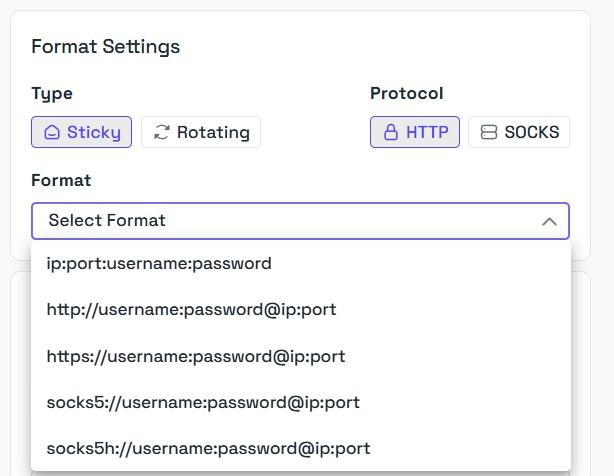Click the HTTP lock icon
This screenshot has width=614, height=476.
pos(391,132)
